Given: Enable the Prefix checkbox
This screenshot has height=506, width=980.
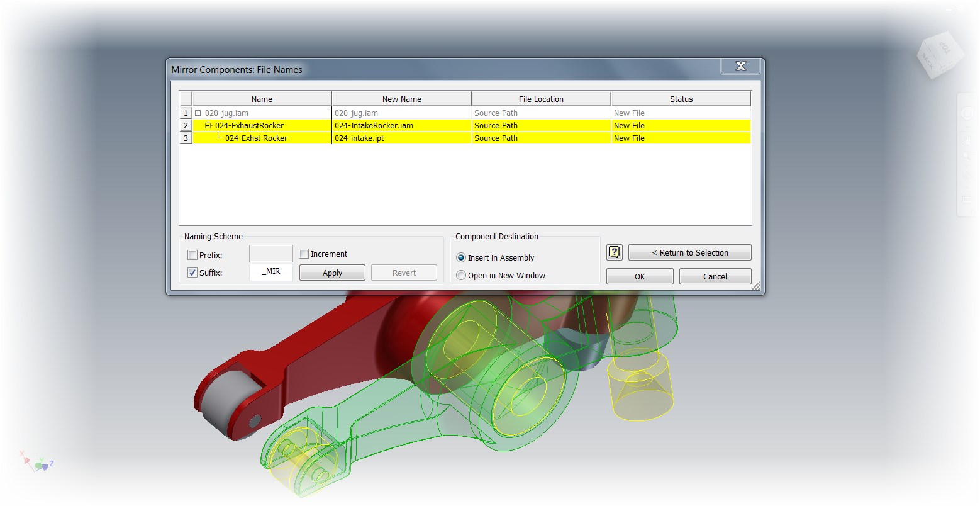Looking at the screenshot, I should [192, 255].
